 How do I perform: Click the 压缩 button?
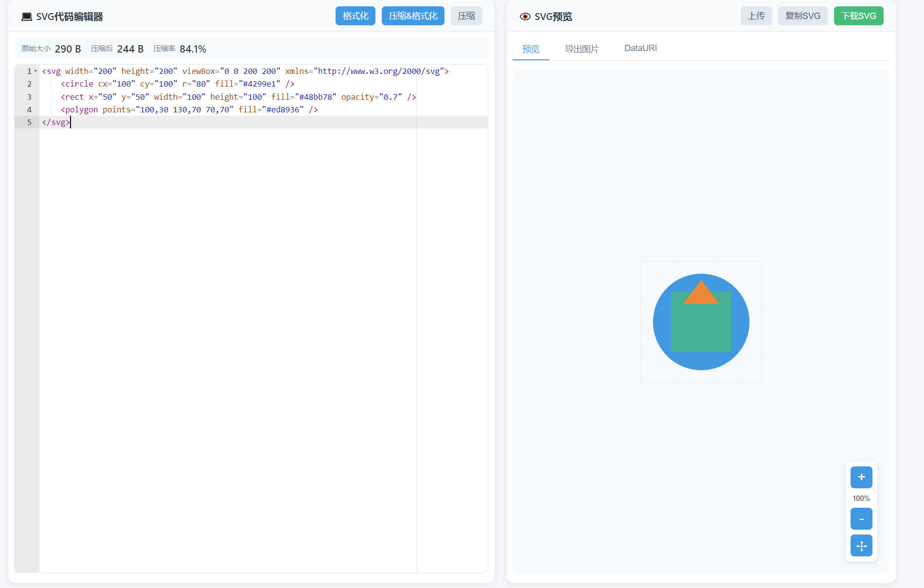(x=466, y=16)
